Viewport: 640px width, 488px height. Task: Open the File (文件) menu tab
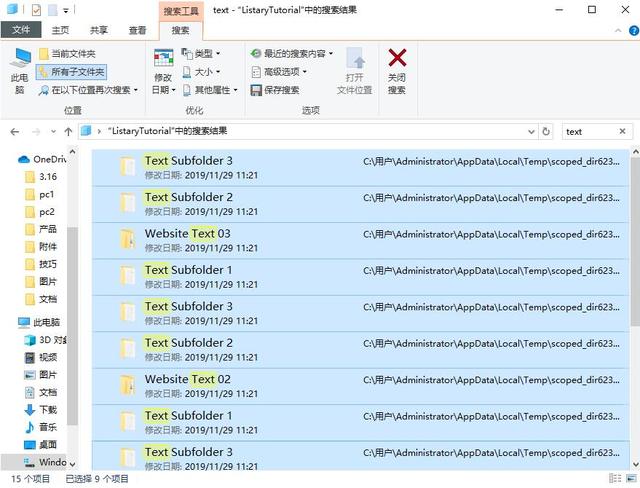pyautogui.click(x=21, y=30)
